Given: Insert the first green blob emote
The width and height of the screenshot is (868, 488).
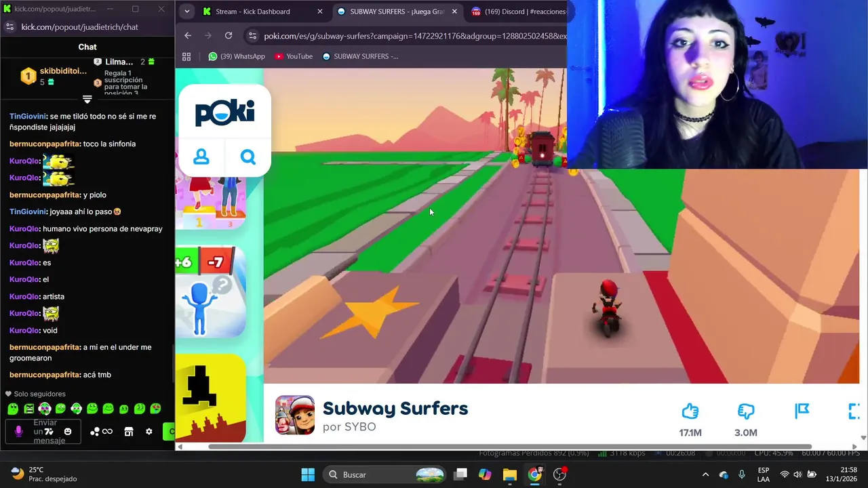Looking at the screenshot, I should pos(13,409).
